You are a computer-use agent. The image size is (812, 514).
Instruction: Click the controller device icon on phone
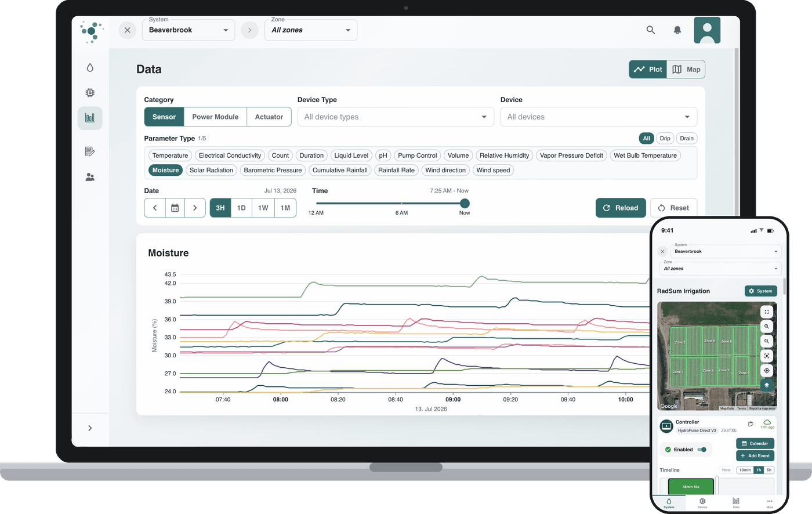tap(666, 426)
